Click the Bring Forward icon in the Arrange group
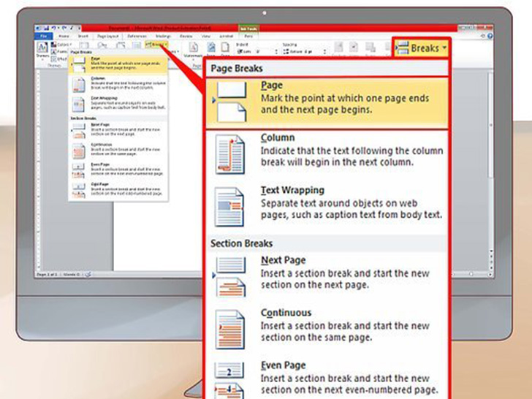The width and height of the screenshot is (532, 399). tap(370, 47)
